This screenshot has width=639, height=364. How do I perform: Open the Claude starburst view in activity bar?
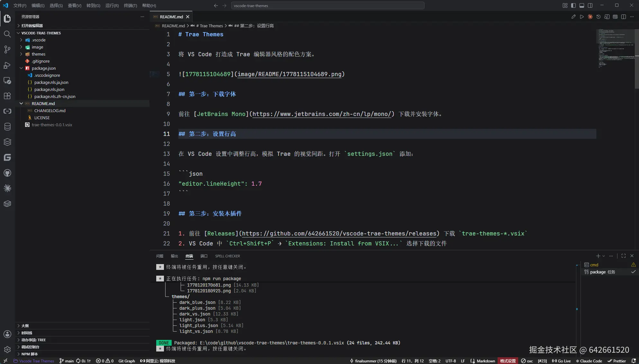(x=7, y=188)
